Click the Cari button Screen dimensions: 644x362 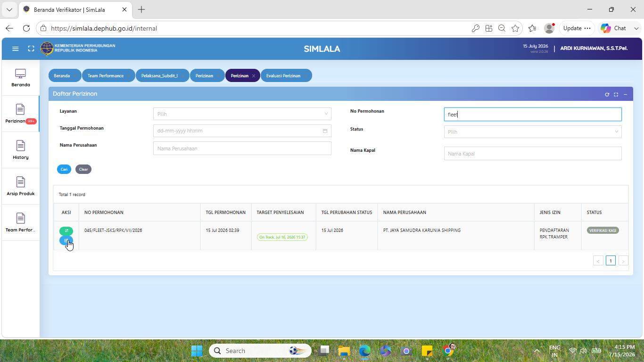(x=64, y=169)
